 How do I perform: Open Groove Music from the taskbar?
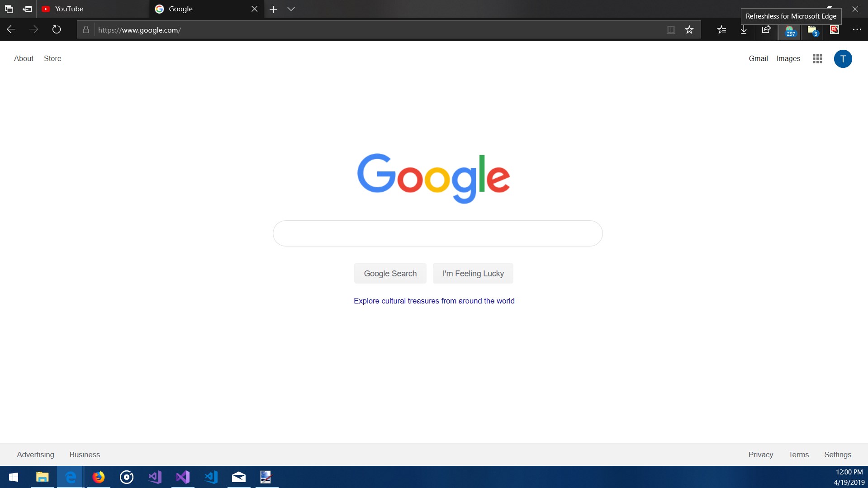click(x=127, y=477)
